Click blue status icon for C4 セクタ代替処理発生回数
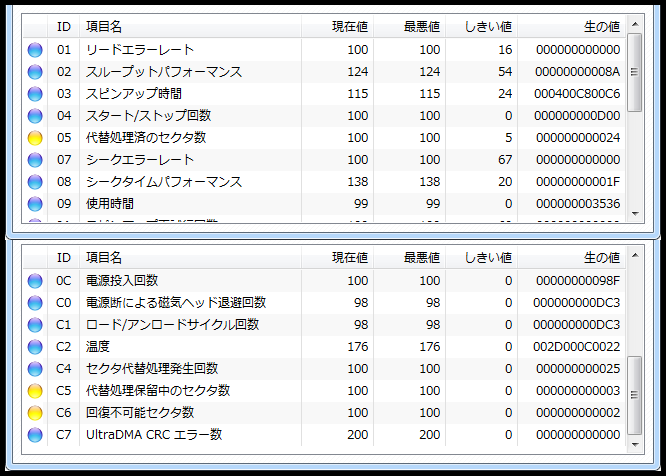The height and width of the screenshot is (476, 666). point(35,369)
